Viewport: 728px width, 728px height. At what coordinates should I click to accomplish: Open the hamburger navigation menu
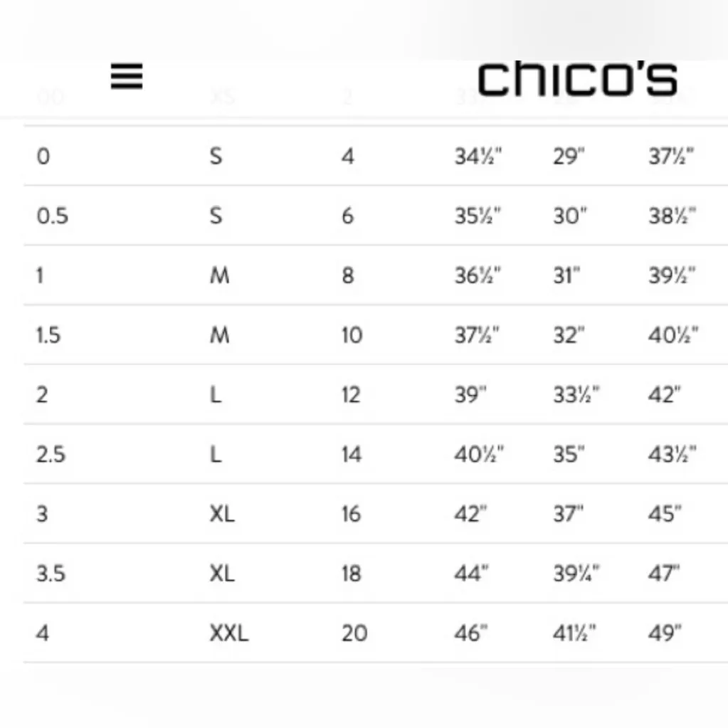pos(127,76)
